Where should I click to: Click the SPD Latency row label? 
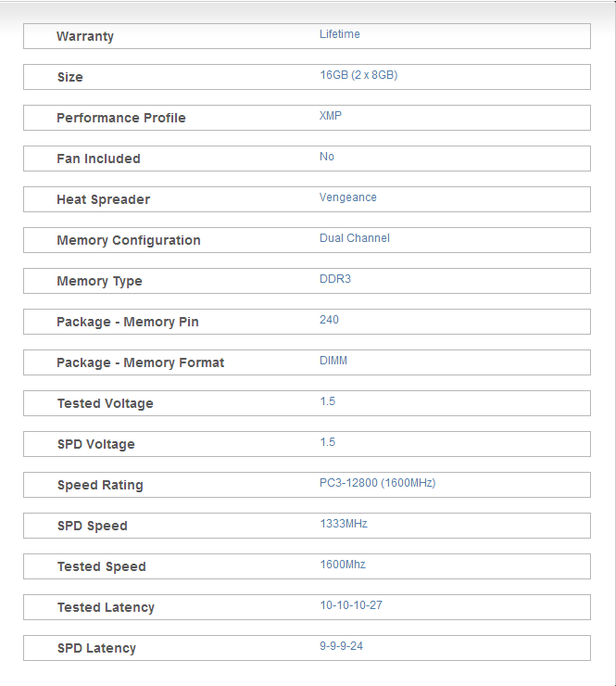[96, 648]
